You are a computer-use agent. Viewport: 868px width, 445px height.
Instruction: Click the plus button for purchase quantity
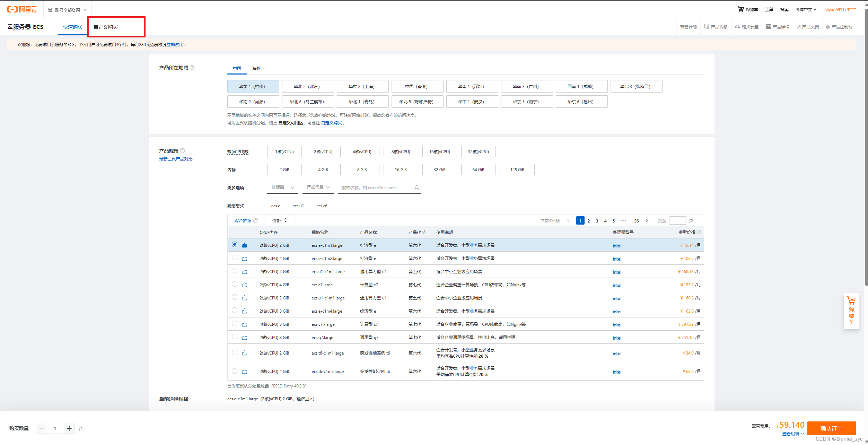69,429
